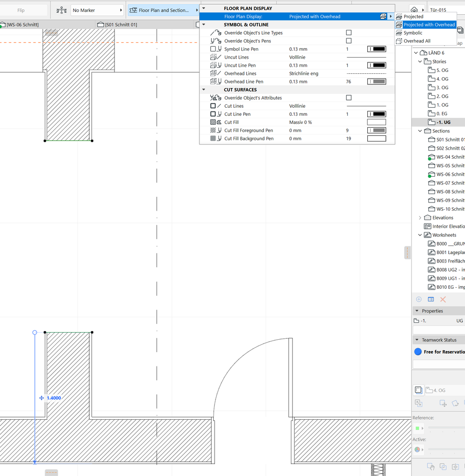Image resolution: width=465 pixels, height=476 pixels.
Task: Collapse the Worksheets folder
Action: [420, 235]
